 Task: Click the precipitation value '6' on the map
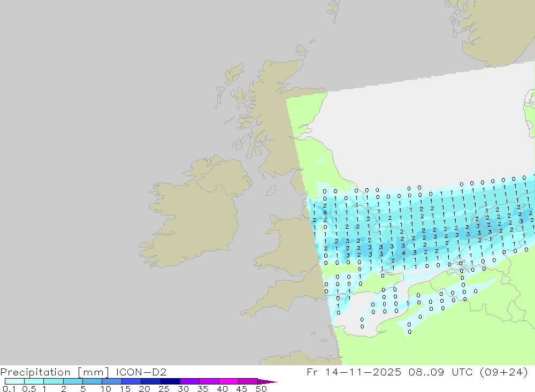click(x=325, y=213)
